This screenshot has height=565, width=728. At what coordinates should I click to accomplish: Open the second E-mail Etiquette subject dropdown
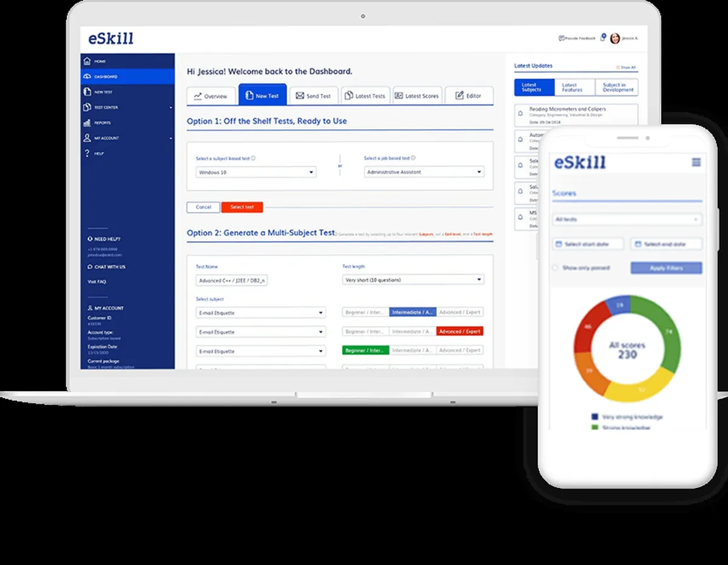(x=261, y=332)
